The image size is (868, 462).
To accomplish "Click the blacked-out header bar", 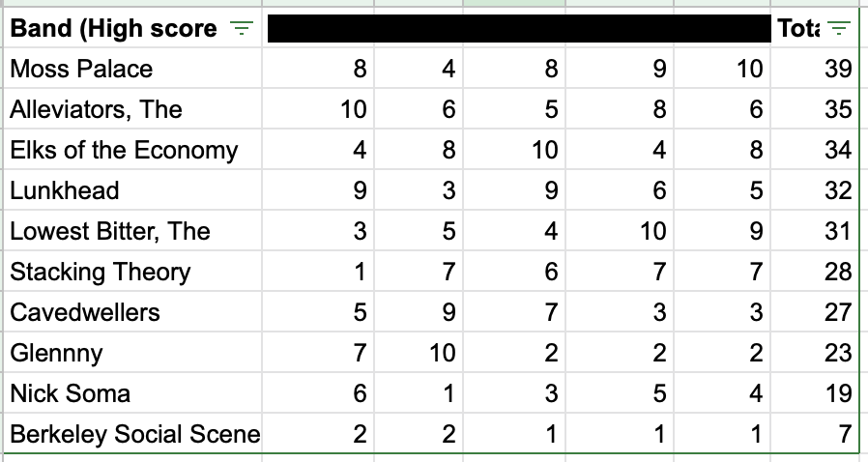I will click(x=519, y=28).
